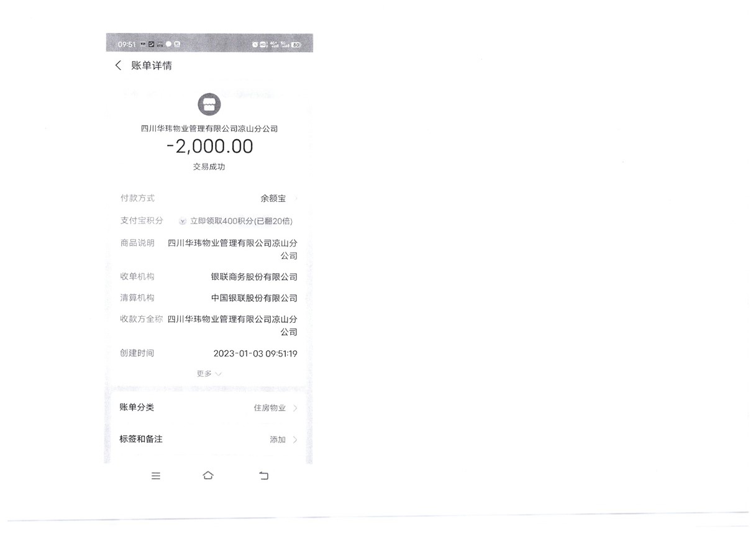Tap 添加 to add a tag

[278, 440]
